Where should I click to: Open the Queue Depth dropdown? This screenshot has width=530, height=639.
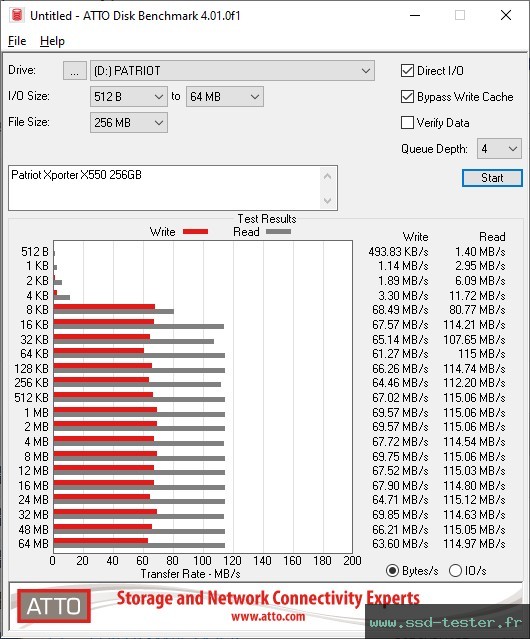(499, 149)
